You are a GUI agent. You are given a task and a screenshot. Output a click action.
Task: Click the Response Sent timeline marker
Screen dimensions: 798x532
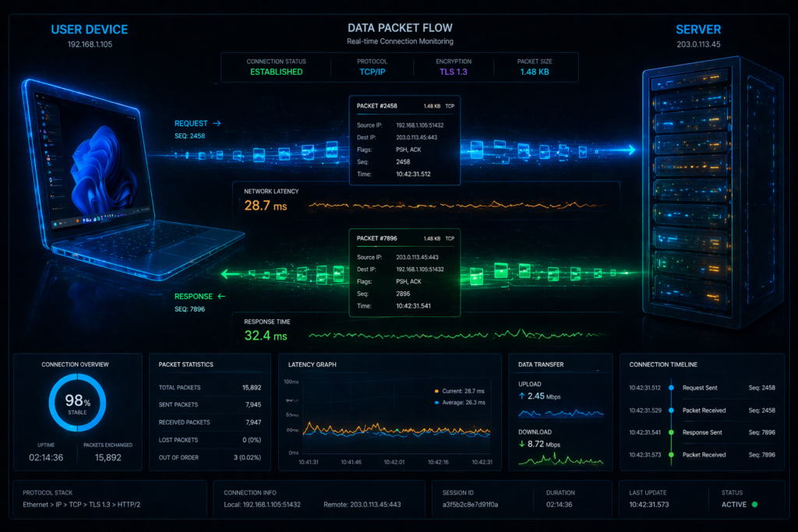point(670,432)
